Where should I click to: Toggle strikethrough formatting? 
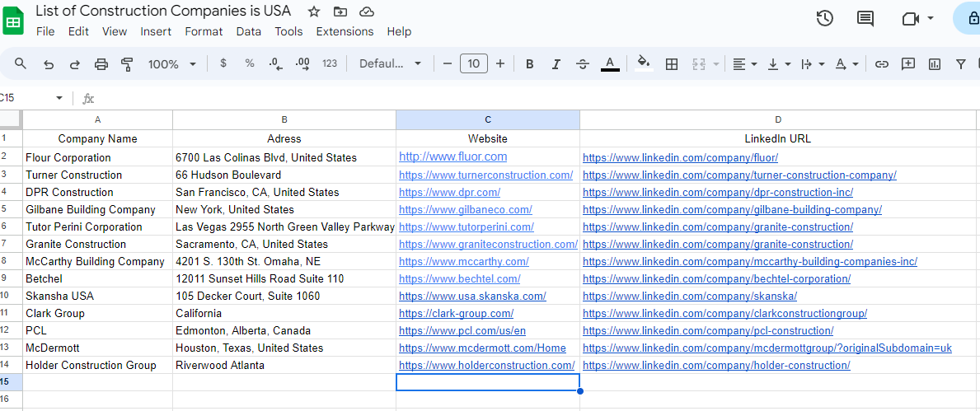tap(583, 64)
